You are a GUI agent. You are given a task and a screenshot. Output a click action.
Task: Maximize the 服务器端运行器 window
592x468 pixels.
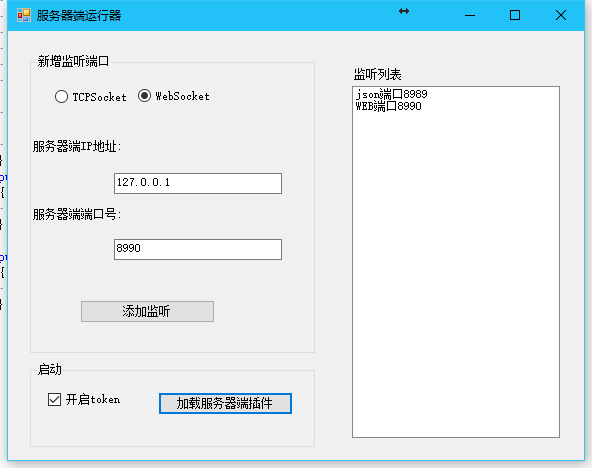515,15
